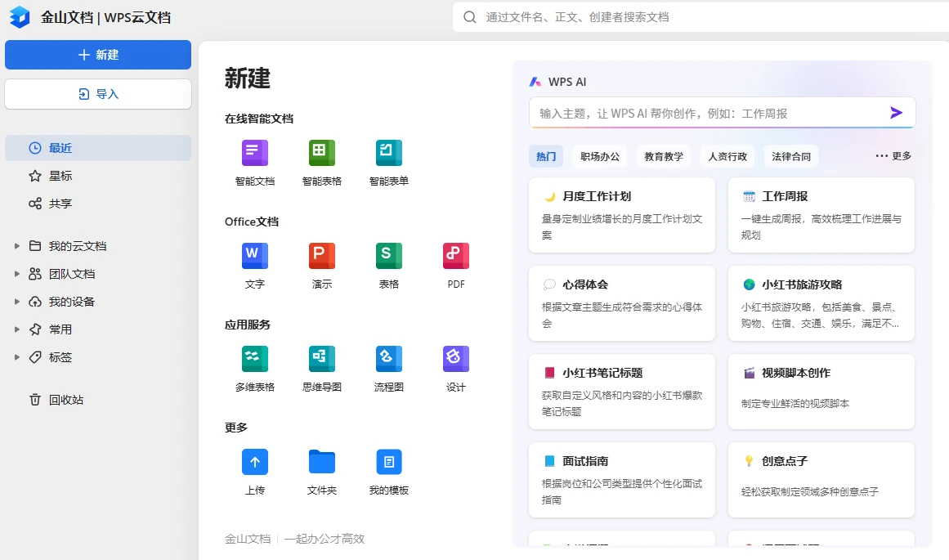Create a new 演示 presentation file

321,257
